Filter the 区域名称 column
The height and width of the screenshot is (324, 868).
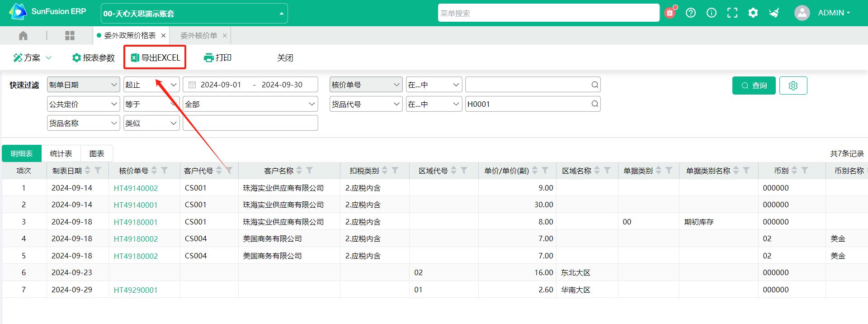(607, 171)
